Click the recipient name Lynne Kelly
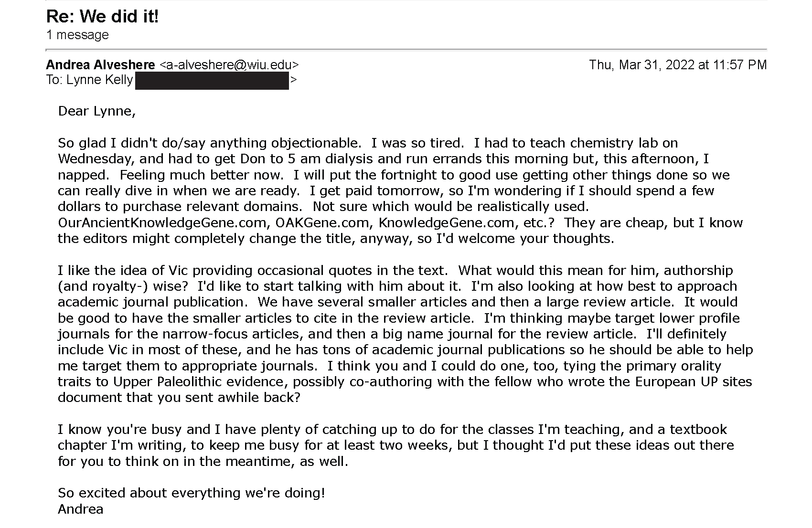 click(99, 80)
